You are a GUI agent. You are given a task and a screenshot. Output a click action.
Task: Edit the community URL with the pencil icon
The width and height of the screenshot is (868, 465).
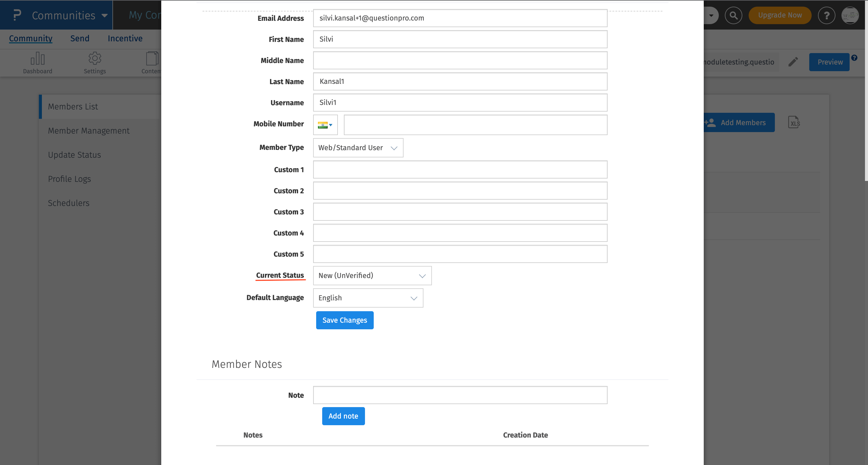[793, 62]
